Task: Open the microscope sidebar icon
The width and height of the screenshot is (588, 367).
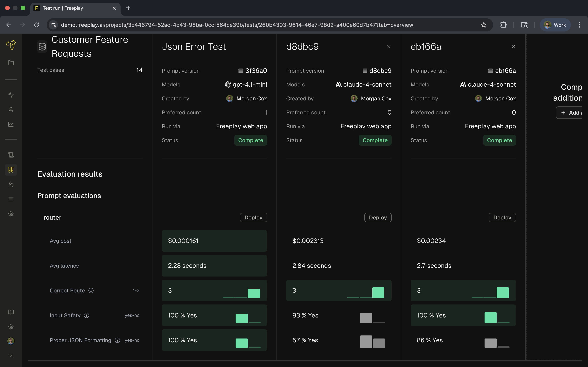Action: pos(11,184)
